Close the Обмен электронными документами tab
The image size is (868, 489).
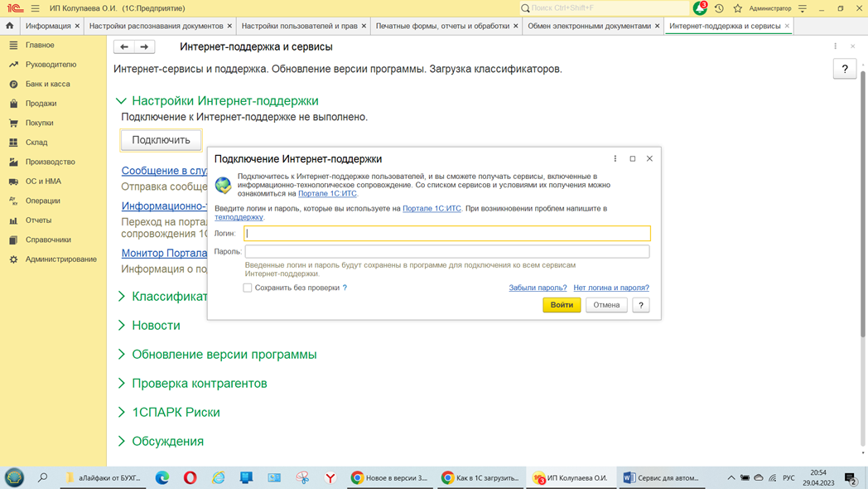[657, 26]
